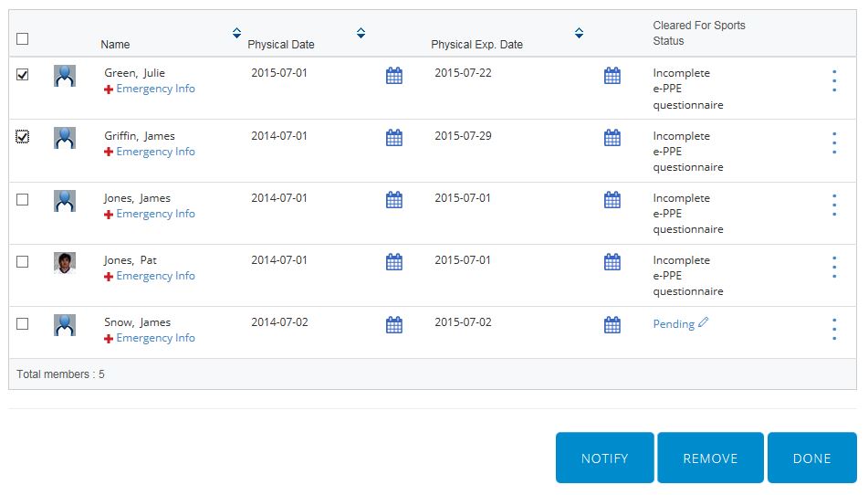Sort by Name using sort arrows

tap(237, 33)
